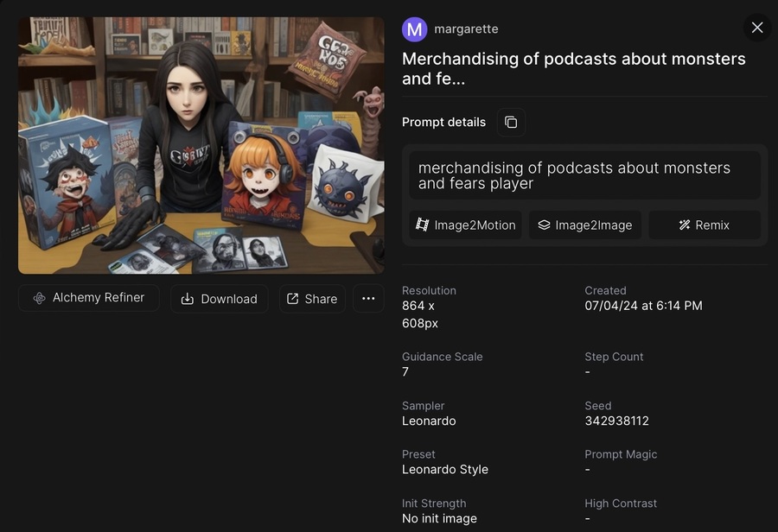Download the generated image
This screenshot has height=532, width=778.
pos(220,299)
